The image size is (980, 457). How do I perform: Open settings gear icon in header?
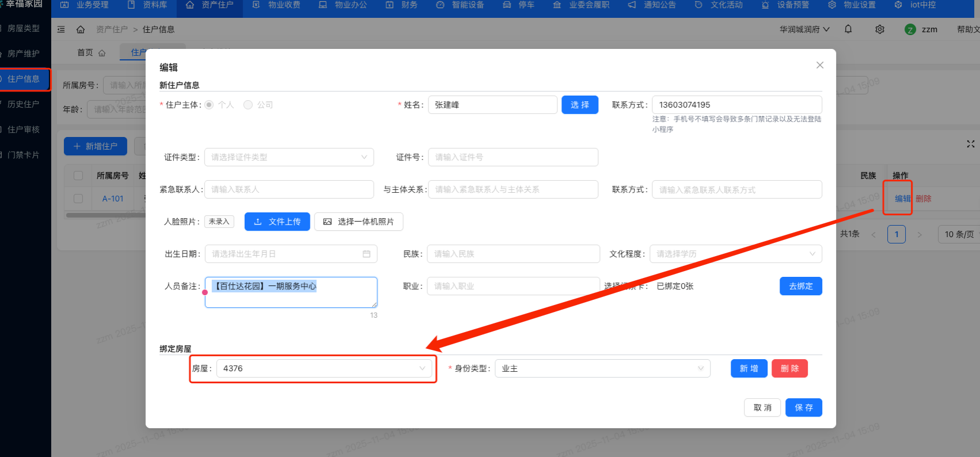click(x=880, y=29)
